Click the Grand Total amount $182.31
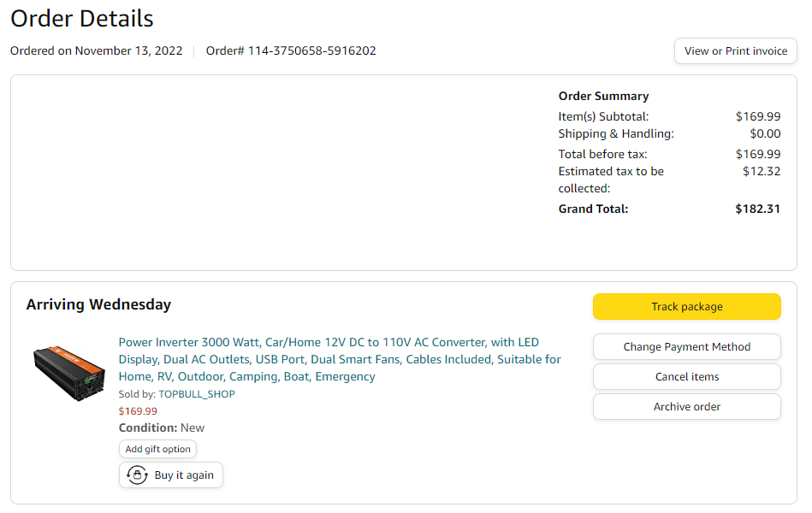Screen dimensions: 812x513 757,209
